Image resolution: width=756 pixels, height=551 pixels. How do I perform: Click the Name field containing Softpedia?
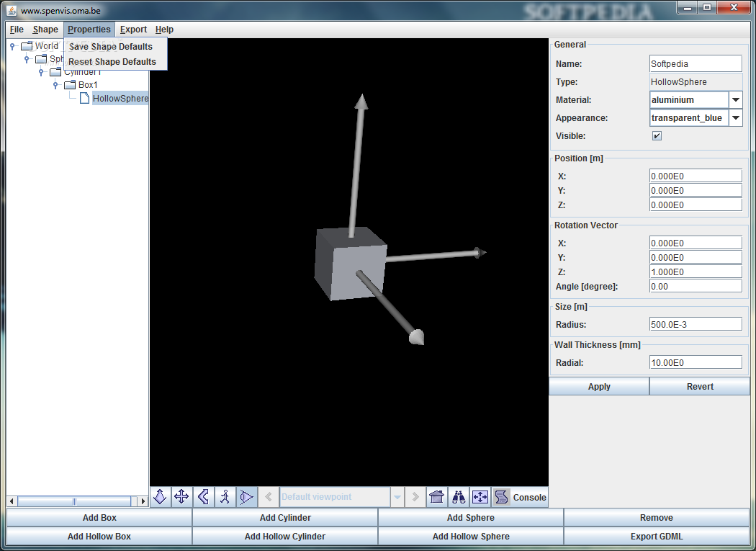(696, 63)
